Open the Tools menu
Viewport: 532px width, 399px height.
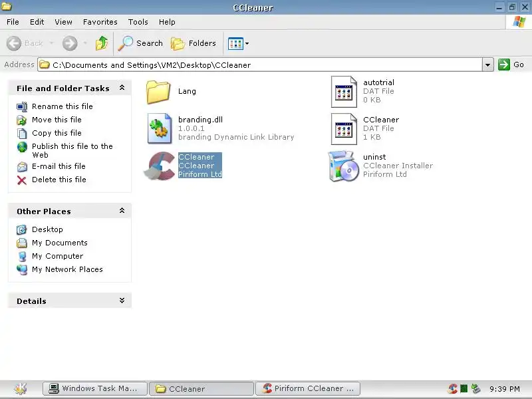pos(138,22)
